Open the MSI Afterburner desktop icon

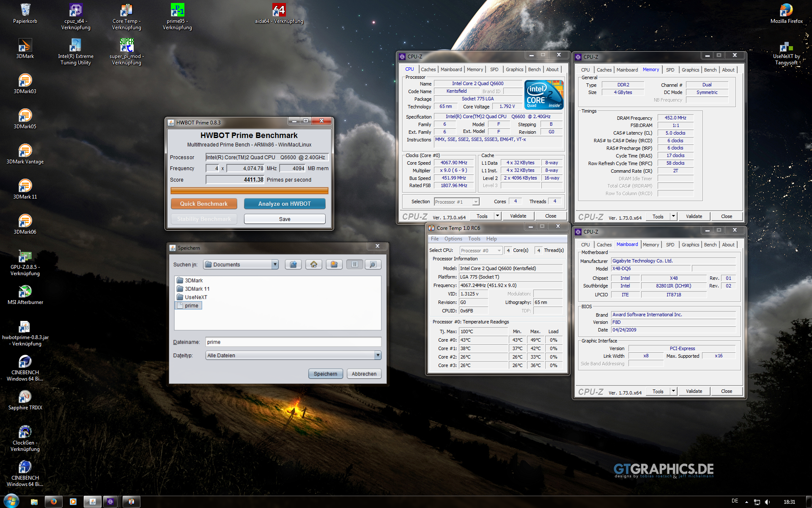pos(25,295)
